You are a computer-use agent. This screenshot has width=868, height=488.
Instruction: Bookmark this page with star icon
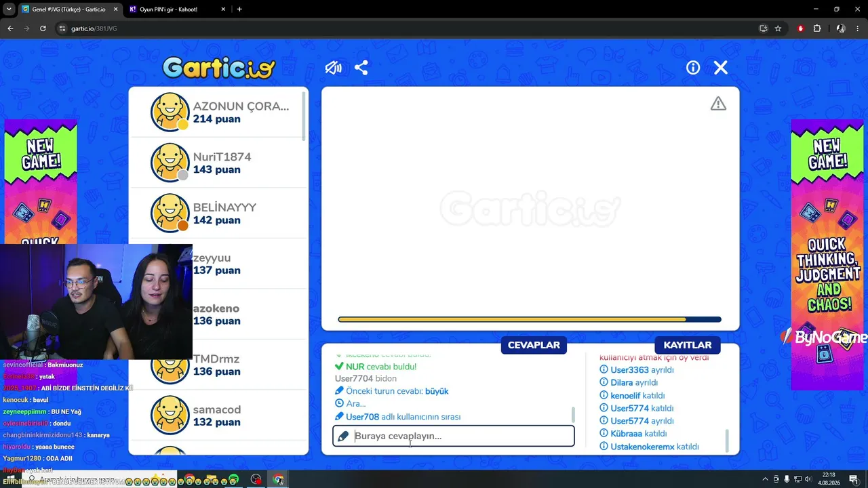pos(778,28)
